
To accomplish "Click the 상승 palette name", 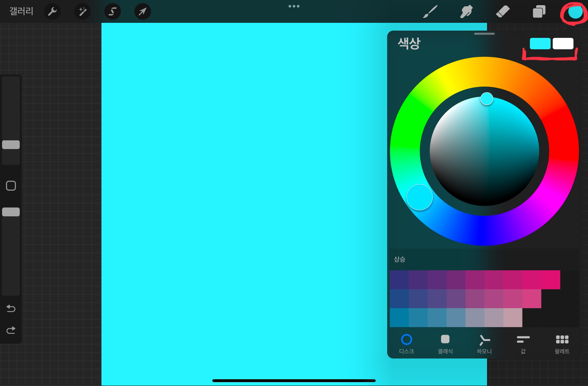I will pyautogui.click(x=400, y=259).
